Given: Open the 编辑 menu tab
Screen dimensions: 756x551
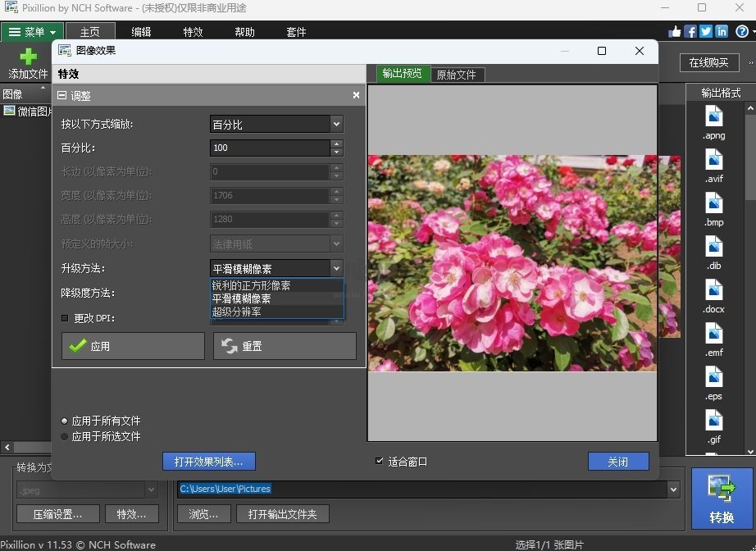Looking at the screenshot, I should pyautogui.click(x=141, y=32).
